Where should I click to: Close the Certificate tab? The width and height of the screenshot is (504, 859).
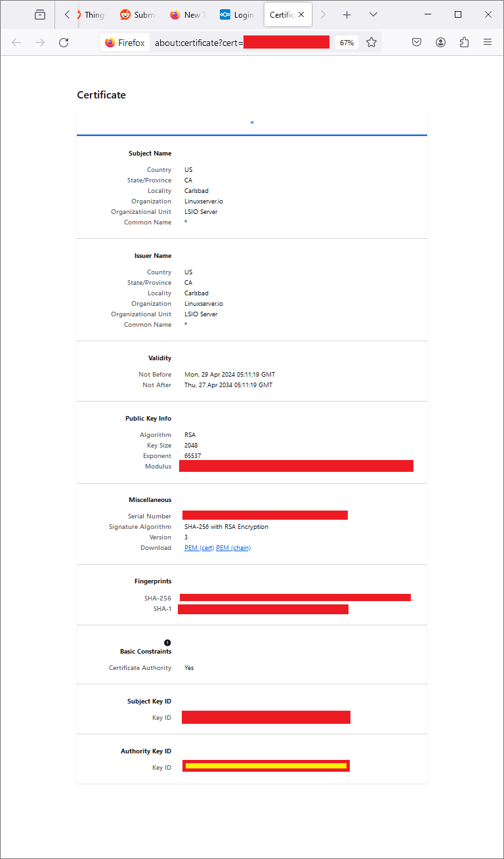coord(303,14)
